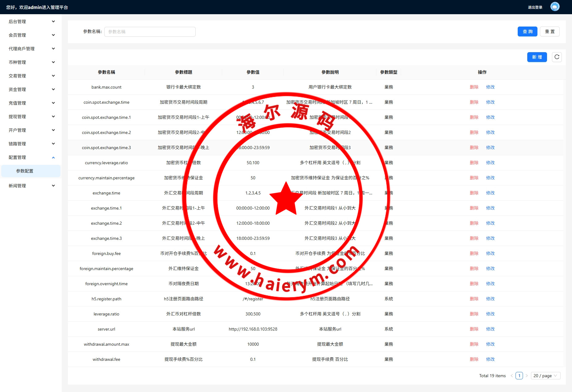The width and height of the screenshot is (572, 392).
Task: Select the 参数配置 submenu item
Action: [x=25, y=171]
